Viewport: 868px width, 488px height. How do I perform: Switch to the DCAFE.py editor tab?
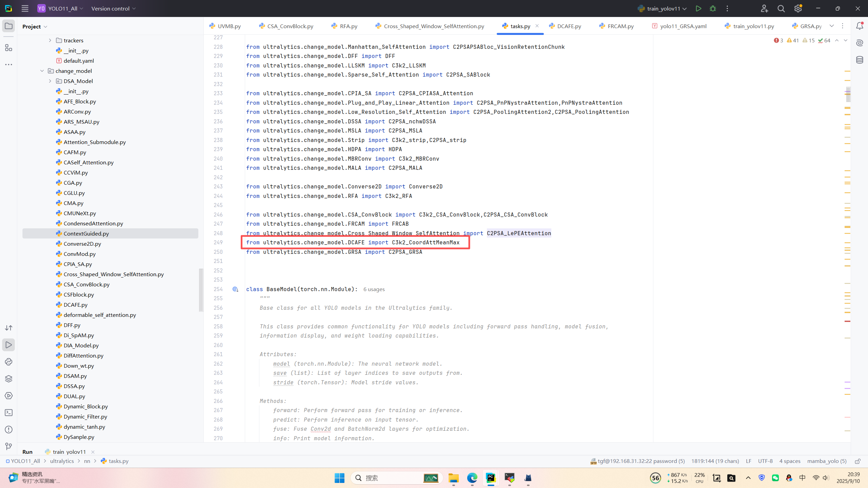coord(569,26)
